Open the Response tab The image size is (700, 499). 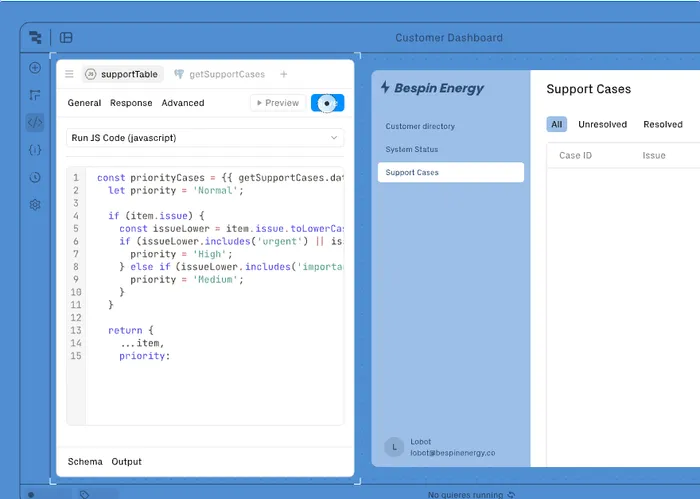(131, 103)
